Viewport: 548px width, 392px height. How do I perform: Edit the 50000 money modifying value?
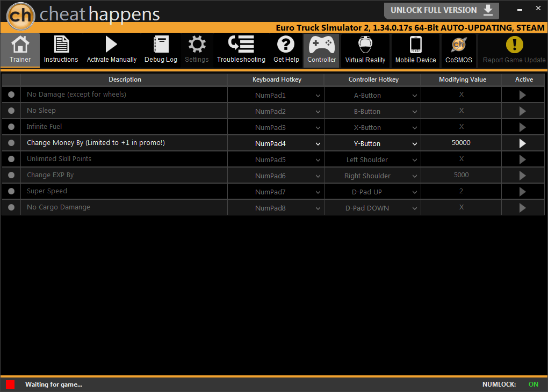point(461,142)
